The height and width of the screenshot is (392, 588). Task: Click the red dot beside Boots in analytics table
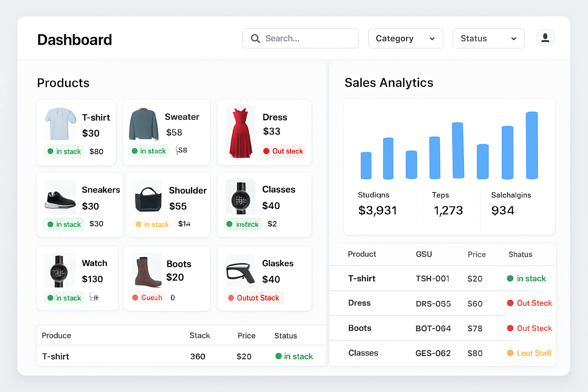point(511,328)
